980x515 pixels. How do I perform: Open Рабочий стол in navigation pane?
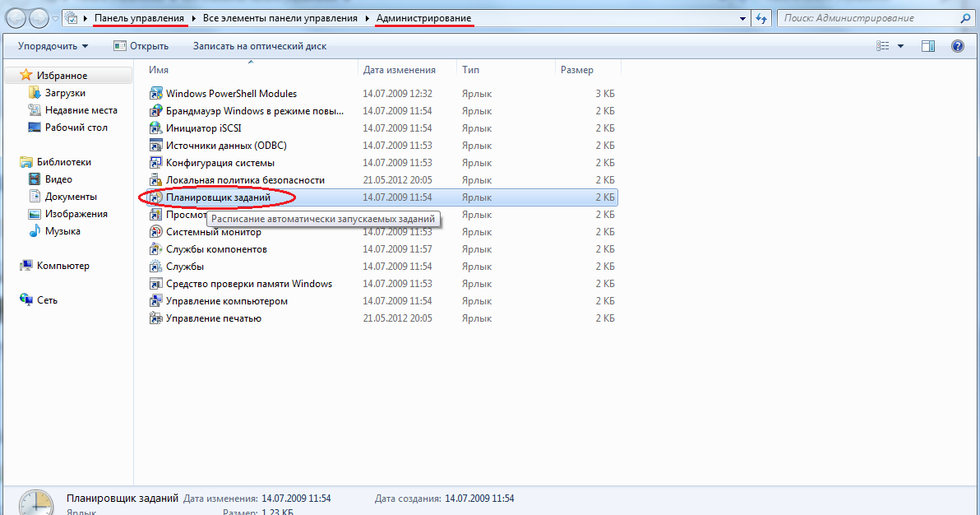coord(76,127)
